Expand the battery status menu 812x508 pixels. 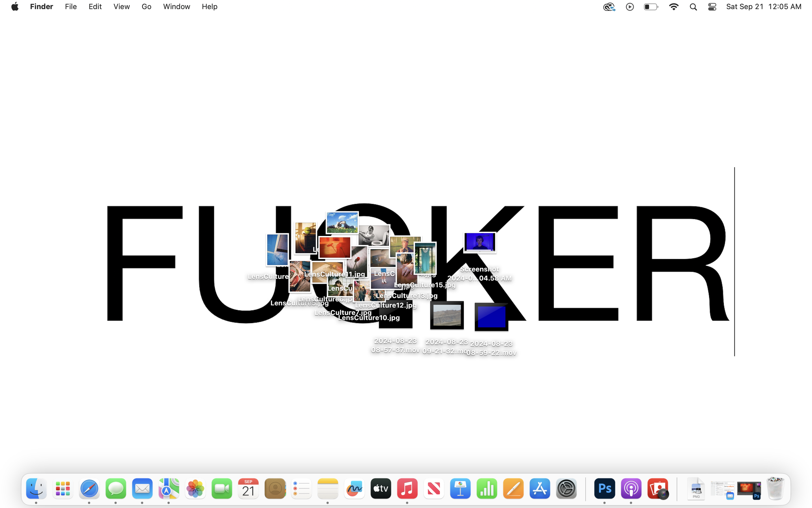(651, 7)
